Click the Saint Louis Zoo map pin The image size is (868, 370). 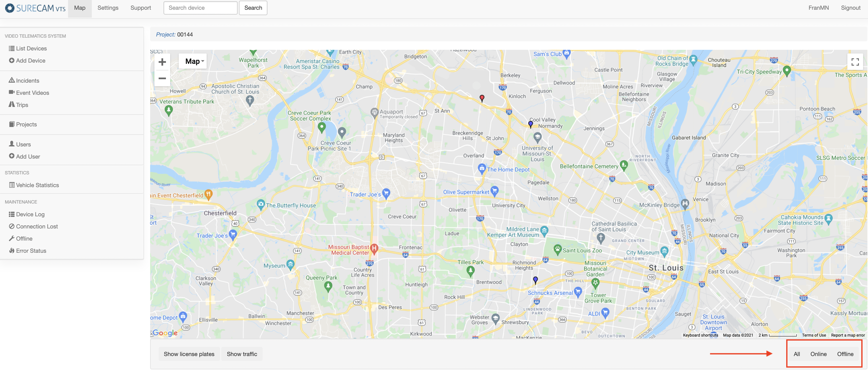pyautogui.click(x=557, y=250)
